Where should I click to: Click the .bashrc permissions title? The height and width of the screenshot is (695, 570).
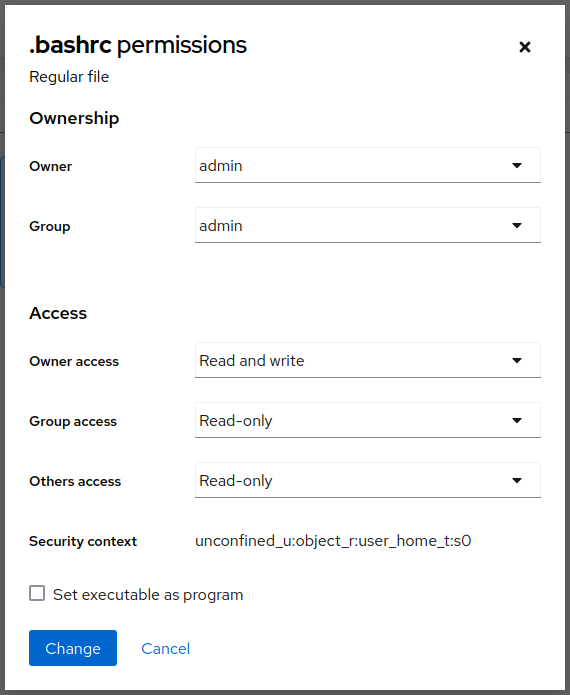(138, 45)
